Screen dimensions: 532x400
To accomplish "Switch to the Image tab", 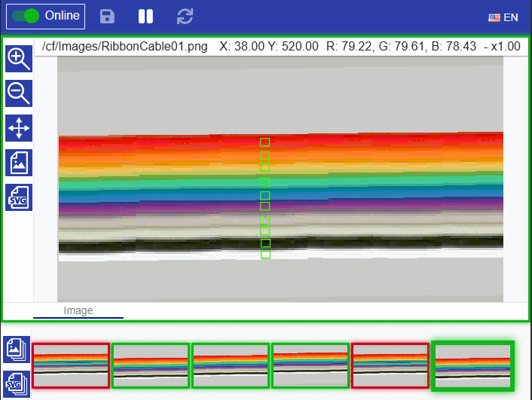I will point(78,310).
